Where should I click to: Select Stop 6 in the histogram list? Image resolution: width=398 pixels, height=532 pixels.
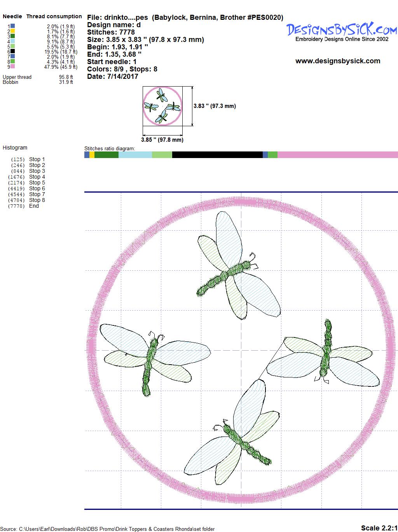(37, 188)
